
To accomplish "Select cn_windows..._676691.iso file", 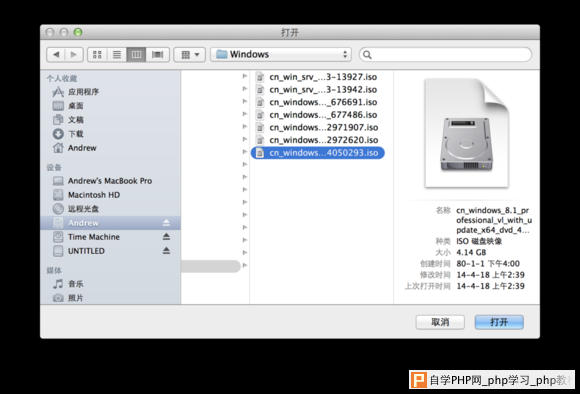I will point(317,102).
